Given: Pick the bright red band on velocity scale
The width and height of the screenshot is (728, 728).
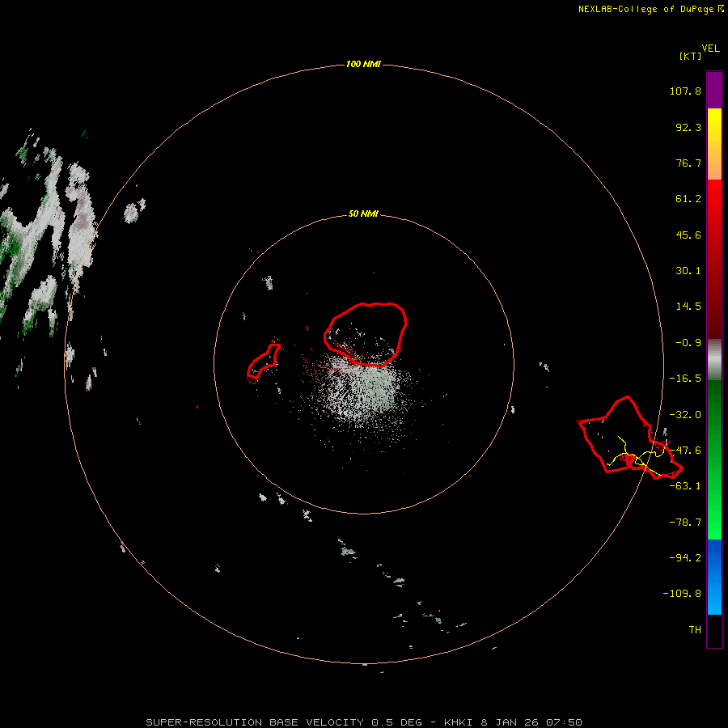Looking at the screenshot, I should 714,205.
